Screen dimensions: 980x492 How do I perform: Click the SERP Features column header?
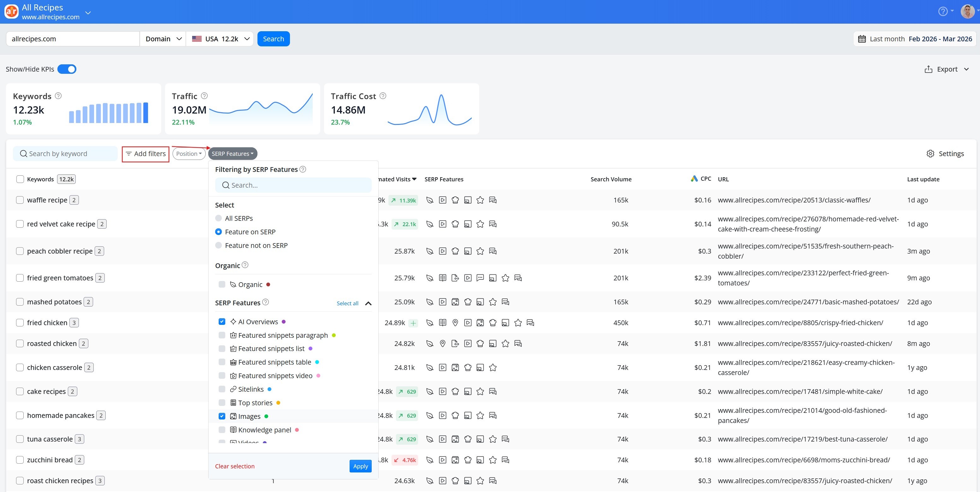click(444, 179)
